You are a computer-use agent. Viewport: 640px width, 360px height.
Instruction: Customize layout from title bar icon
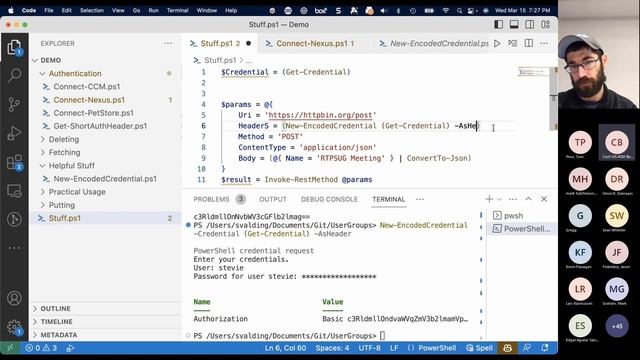(546, 24)
